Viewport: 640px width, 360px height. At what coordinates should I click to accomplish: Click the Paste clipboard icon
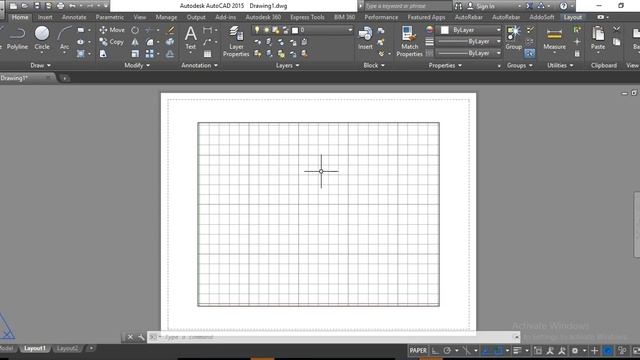pyautogui.click(x=598, y=38)
